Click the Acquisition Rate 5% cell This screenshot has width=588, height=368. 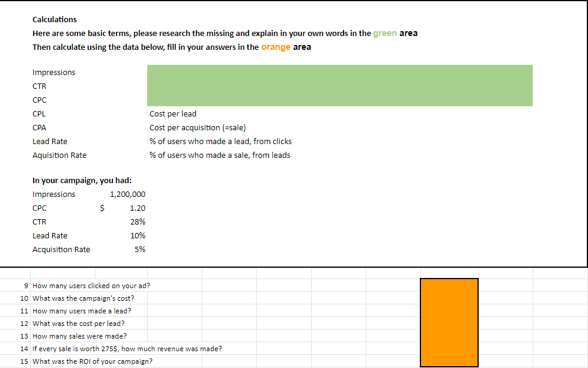coord(140,250)
